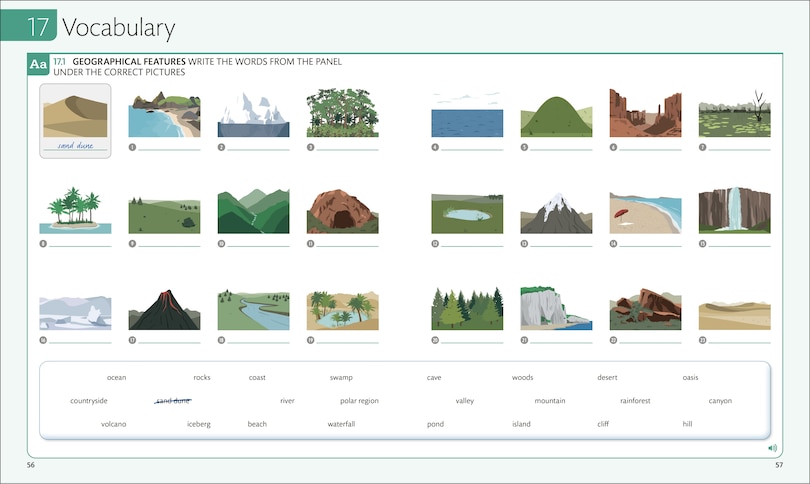Image resolution: width=810 pixels, height=484 pixels.
Task: Select the cave entrance picture
Action: (342, 211)
